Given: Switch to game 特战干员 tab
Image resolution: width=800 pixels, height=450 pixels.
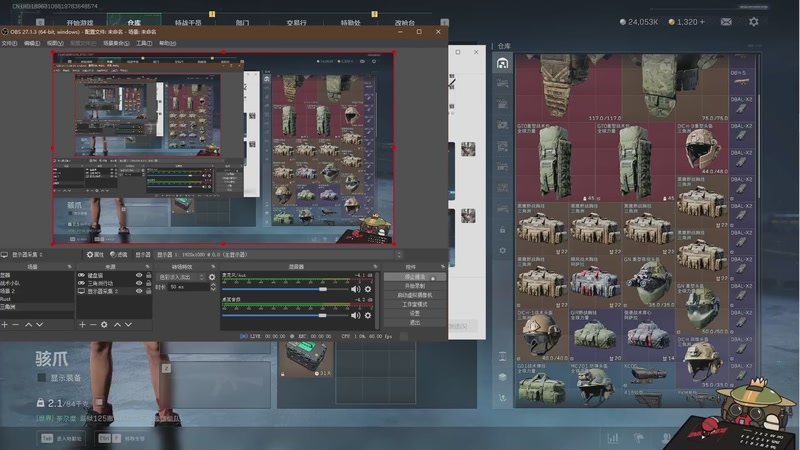Looking at the screenshot, I should 188,22.
